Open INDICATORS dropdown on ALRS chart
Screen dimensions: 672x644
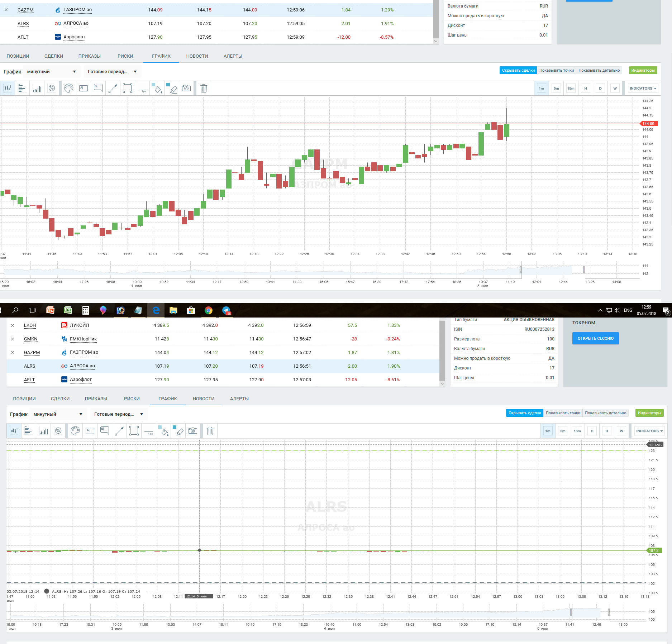(649, 431)
